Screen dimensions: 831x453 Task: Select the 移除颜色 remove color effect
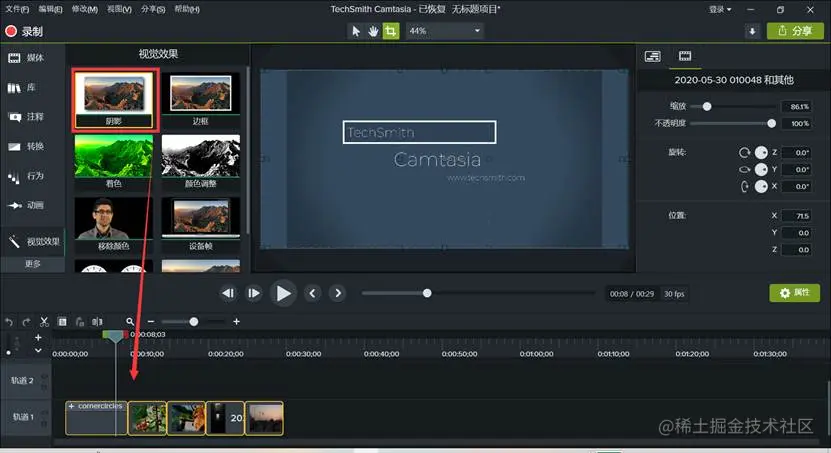click(x=113, y=224)
